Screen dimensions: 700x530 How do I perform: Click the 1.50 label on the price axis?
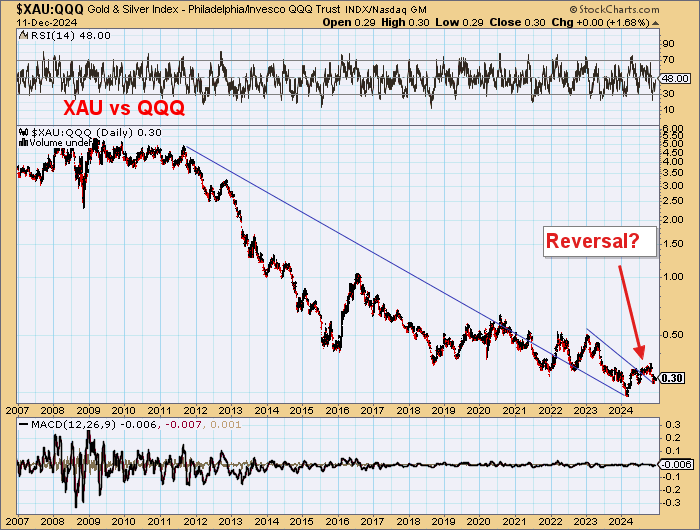click(673, 244)
